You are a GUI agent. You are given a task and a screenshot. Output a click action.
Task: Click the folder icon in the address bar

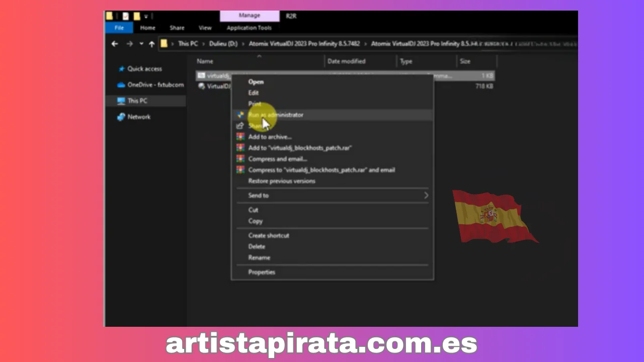click(x=164, y=44)
